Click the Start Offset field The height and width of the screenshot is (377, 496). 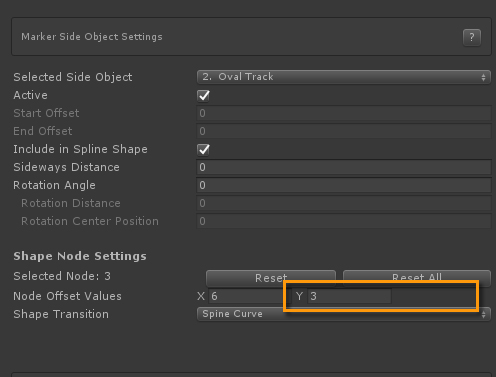(x=344, y=113)
